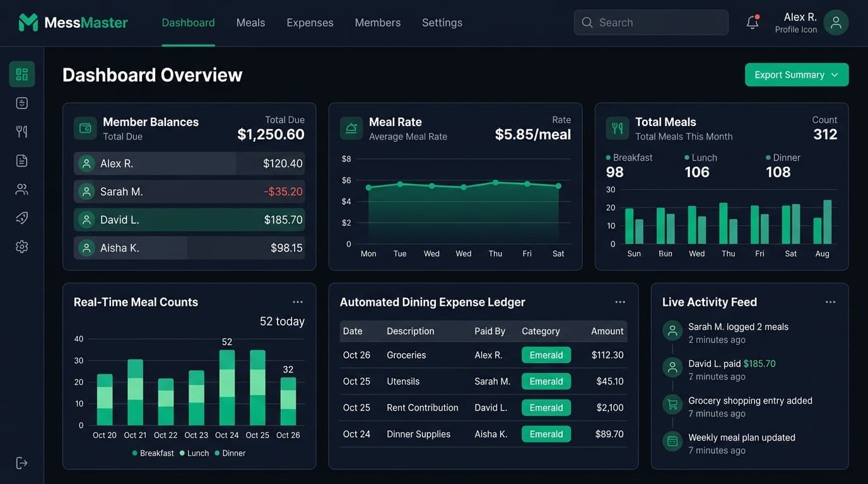The image size is (868, 484).
Task: Open the document report sidebar icon
Action: 22,161
